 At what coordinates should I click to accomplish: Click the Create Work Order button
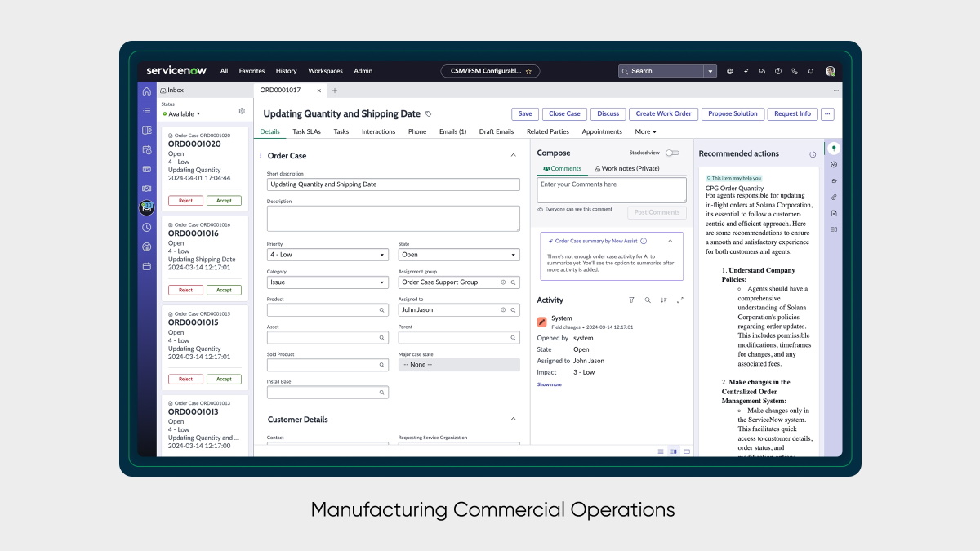pyautogui.click(x=663, y=114)
